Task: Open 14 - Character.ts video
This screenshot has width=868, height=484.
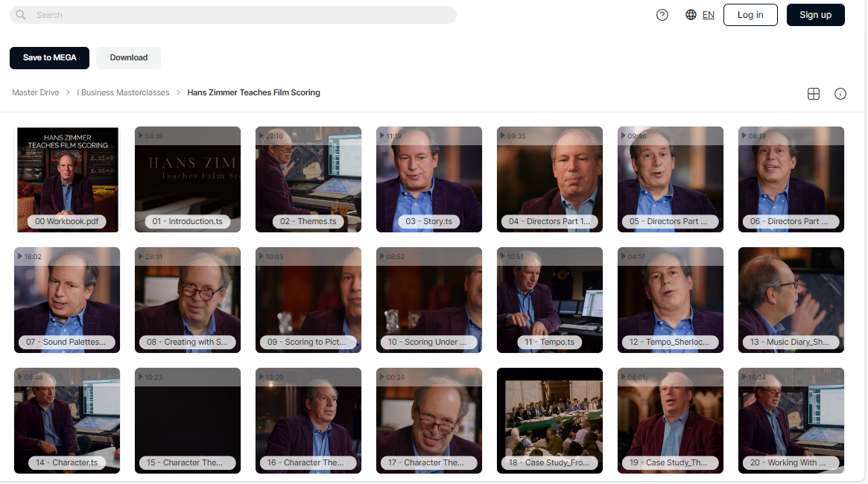Action: pyautogui.click(x=67, y=421)
